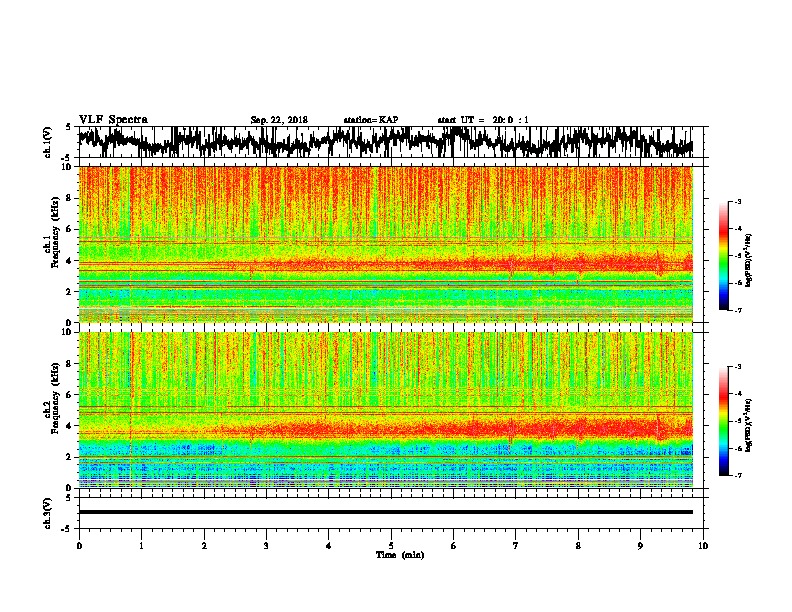The image size is (792, 612).
Task: Click the time axis tick label "3"
Action: pos(266,546)
